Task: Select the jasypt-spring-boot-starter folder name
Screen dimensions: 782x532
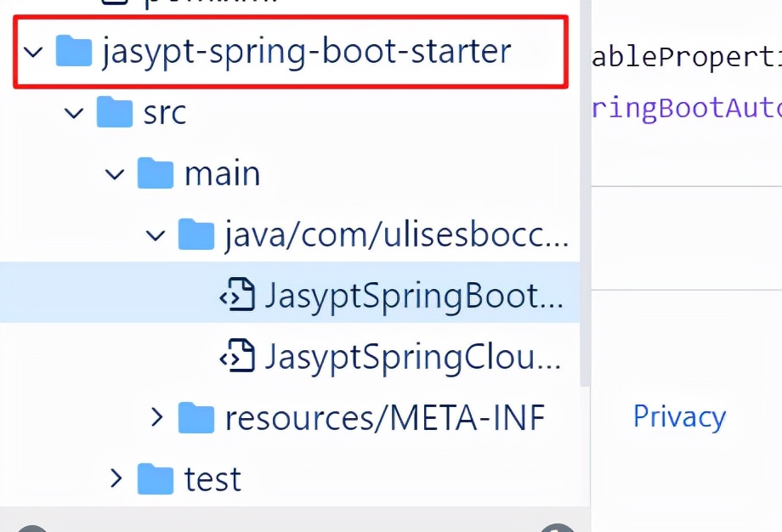Action: [x=306, y=52]
